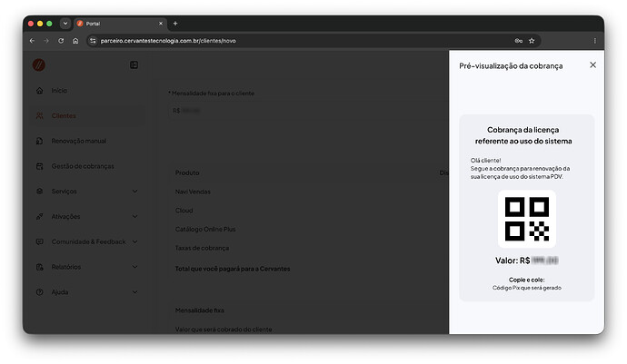627x364 pixels.
Task: Expand the Relatórios menu chevron
Action: click(x=134, y=267)
